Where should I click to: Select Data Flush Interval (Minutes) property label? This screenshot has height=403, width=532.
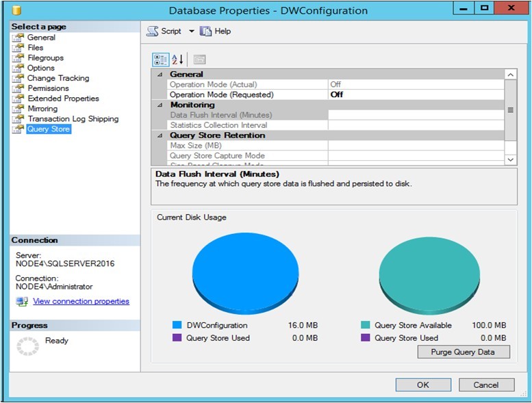(x=221, y=115)
